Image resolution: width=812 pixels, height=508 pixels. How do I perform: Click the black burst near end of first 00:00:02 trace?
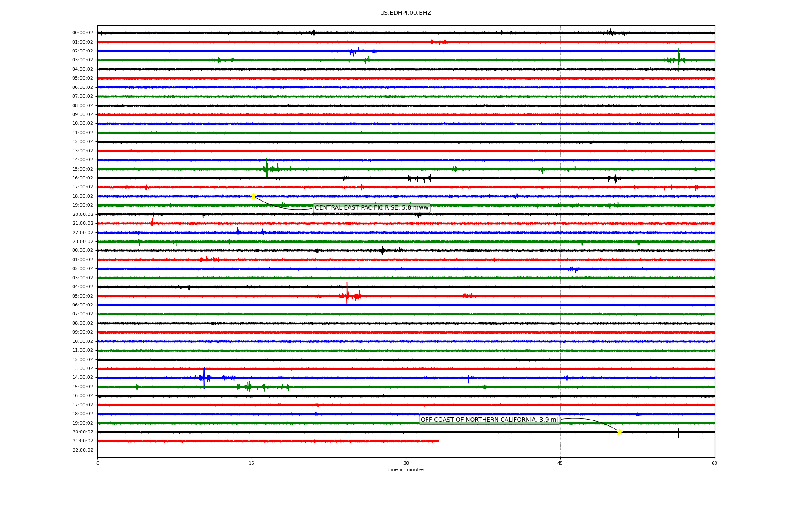coord(612,33)
